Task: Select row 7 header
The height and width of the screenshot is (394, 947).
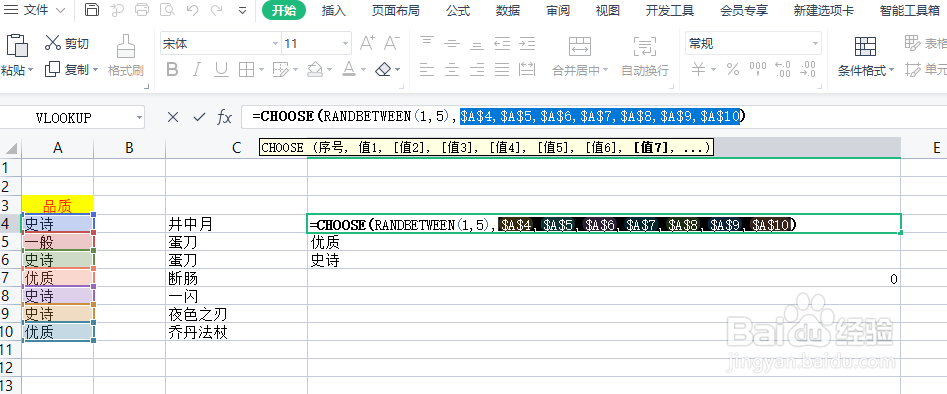Action: pyautogui.click(x=10, y=279)
